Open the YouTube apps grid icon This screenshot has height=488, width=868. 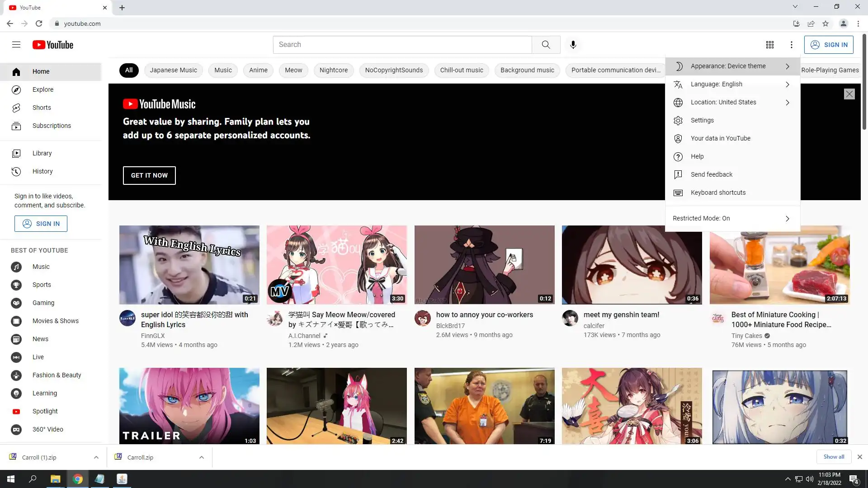tap(770, 45)
